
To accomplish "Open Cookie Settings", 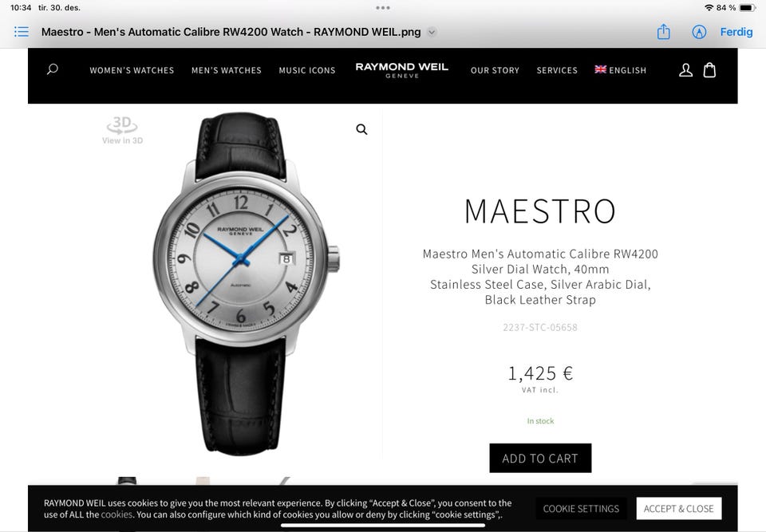I will point(581,509).
